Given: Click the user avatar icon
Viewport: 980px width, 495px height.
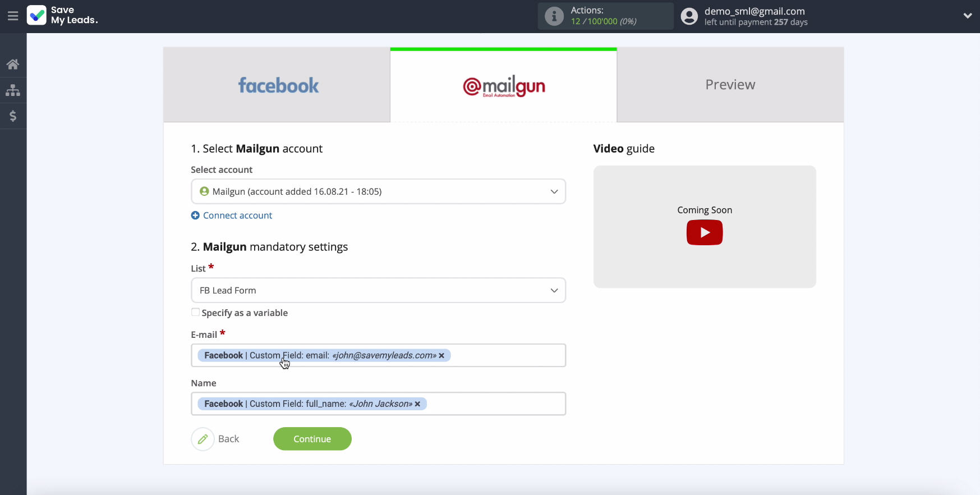Looking at the screenshot, I should (689, 16).
